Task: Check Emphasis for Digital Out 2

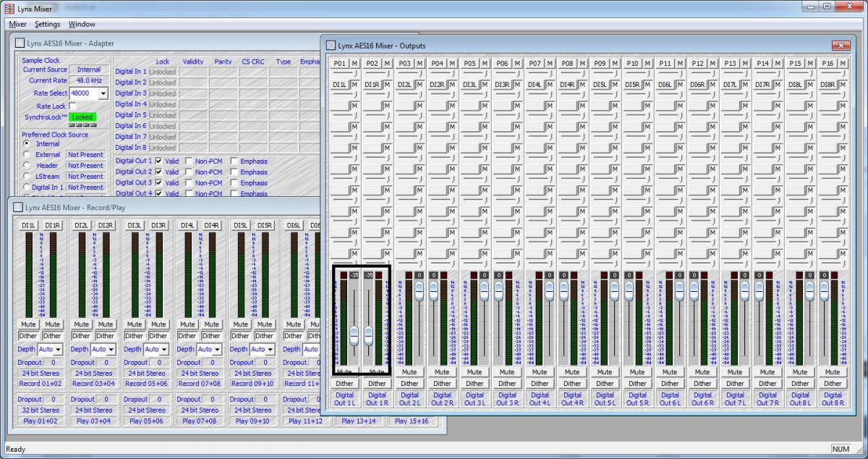Action: click(234, 172)
